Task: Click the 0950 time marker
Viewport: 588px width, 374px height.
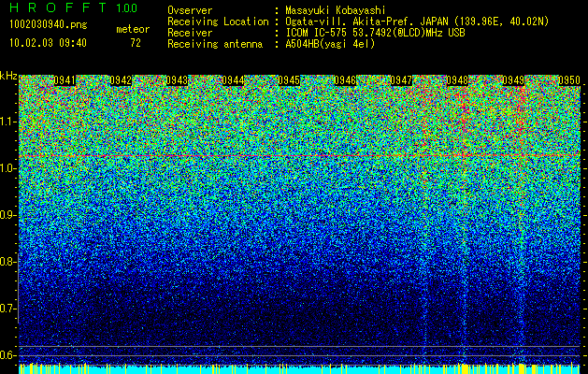Action: coord(569,80)
